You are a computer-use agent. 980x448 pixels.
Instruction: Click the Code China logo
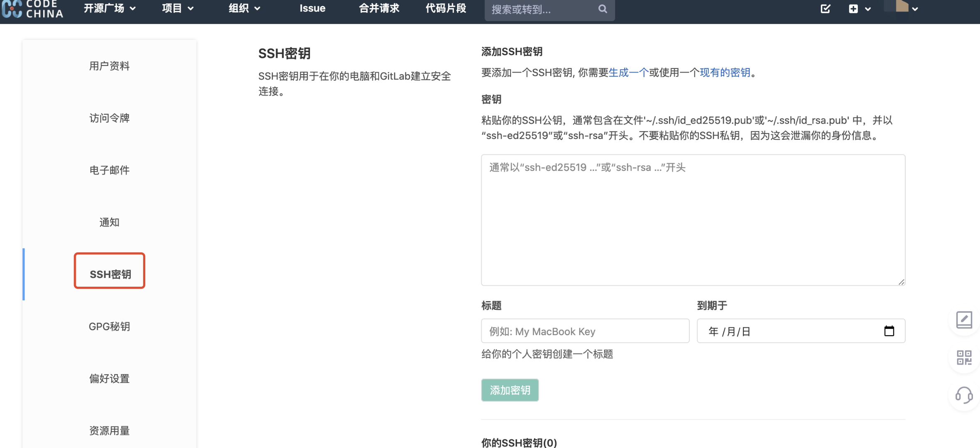tap(32, 8)
